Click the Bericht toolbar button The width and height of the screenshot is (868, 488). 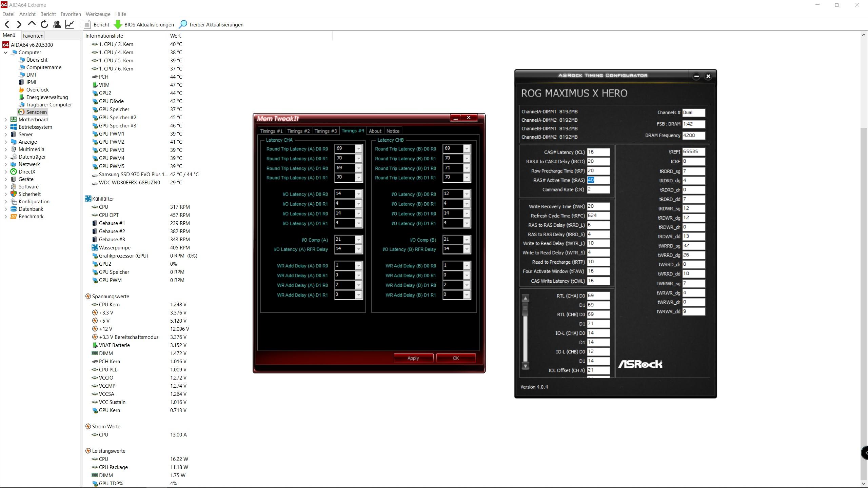point(97,24)
